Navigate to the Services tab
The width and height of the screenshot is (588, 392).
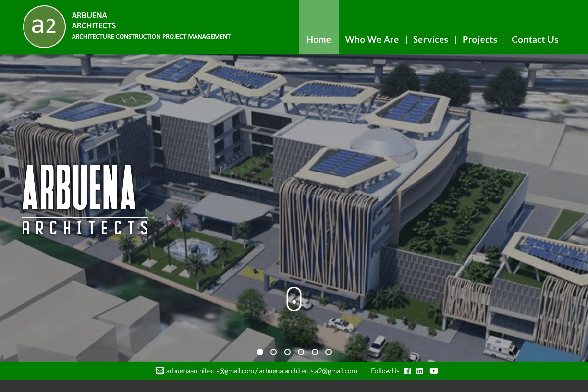click(431, 39)
